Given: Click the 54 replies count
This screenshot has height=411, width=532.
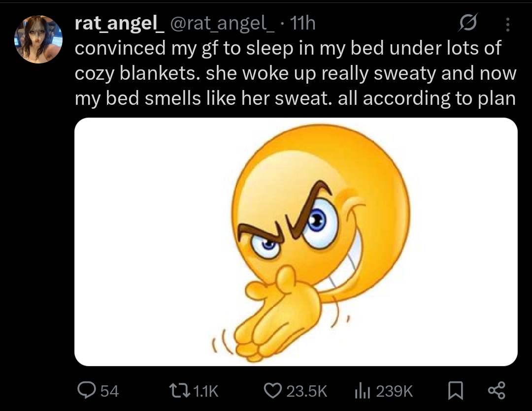Looking at the screenshot, I should (109, 391).
